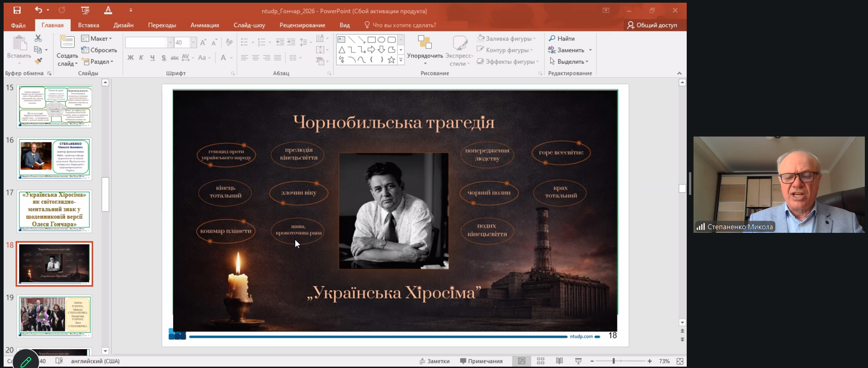Click the Save icon in title bar
Viewport: 868px width, 368px height.
(x=17, y=10)
